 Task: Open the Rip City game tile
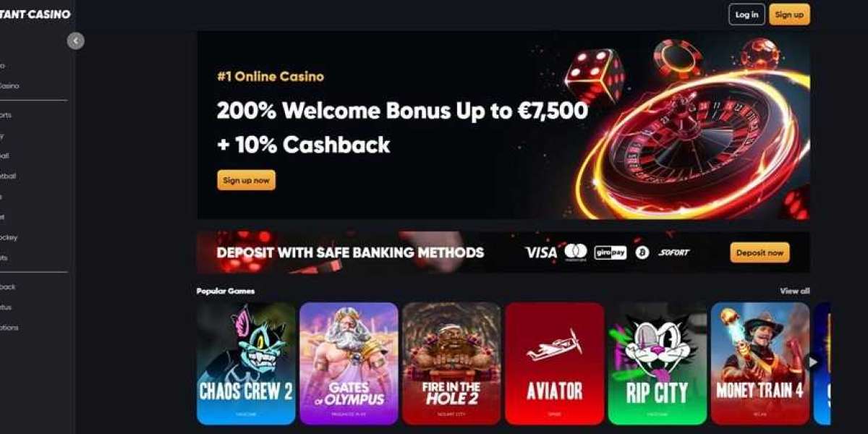657,363
